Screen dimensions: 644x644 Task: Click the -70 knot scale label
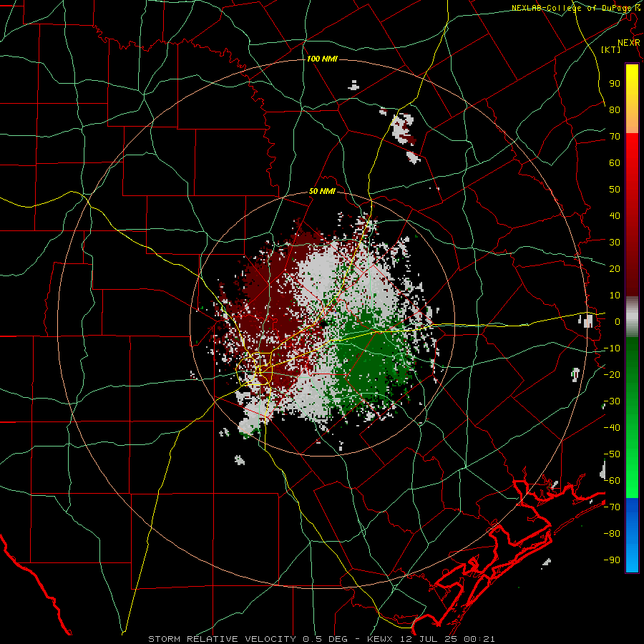[612, 507]
